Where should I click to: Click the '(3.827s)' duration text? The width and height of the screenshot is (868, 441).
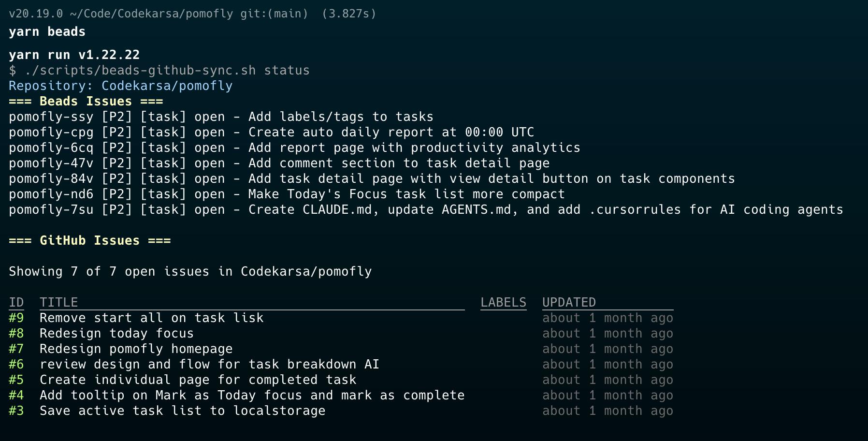pos(349,14)
